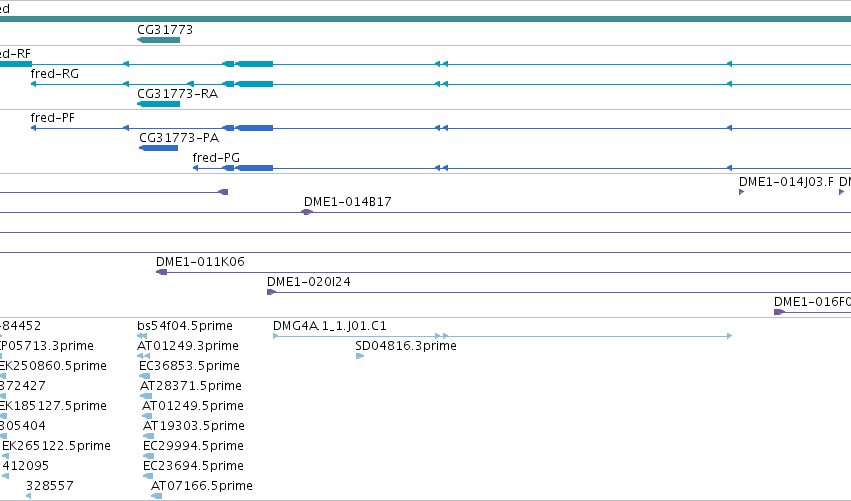Viewport: 851px width, 501px height.
Task: Click the teal CG31773 gene arrow glyph
Action: 158,40
